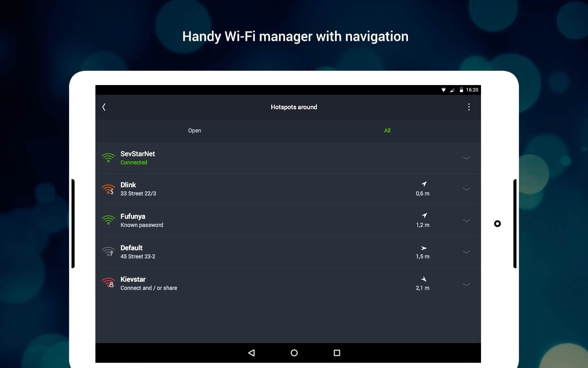Tap the navigation arrow for Dlink
Viewport: 588px width, 368px height.
click(x=424, y=184)
